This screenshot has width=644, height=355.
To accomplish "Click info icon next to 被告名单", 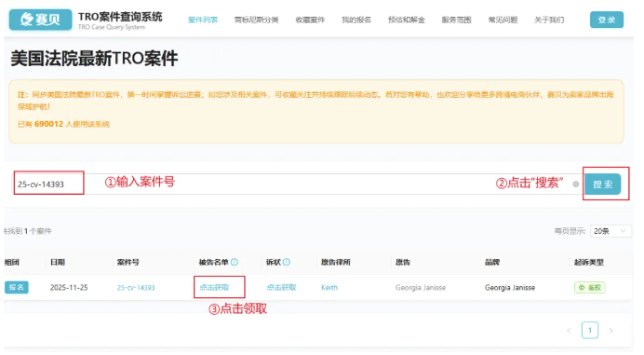I will (x=235, y=262).
